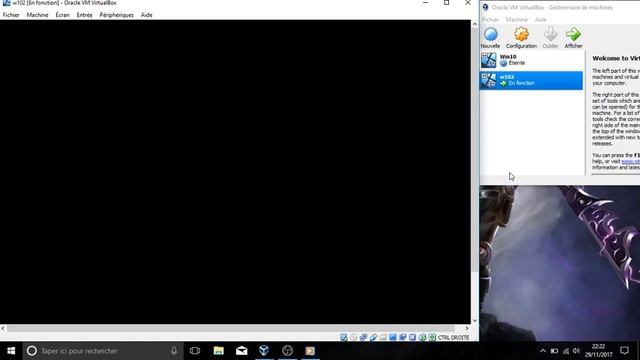The width and height of the screenshot is (640, 360).
Task: Open the website link in Welcome text
Action: coord(631,162)
